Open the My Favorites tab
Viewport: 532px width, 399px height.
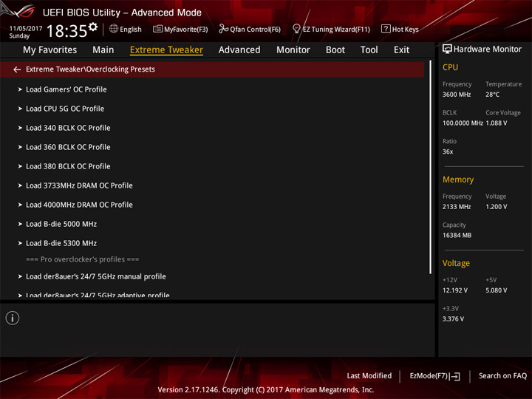[x=50, y=50]
